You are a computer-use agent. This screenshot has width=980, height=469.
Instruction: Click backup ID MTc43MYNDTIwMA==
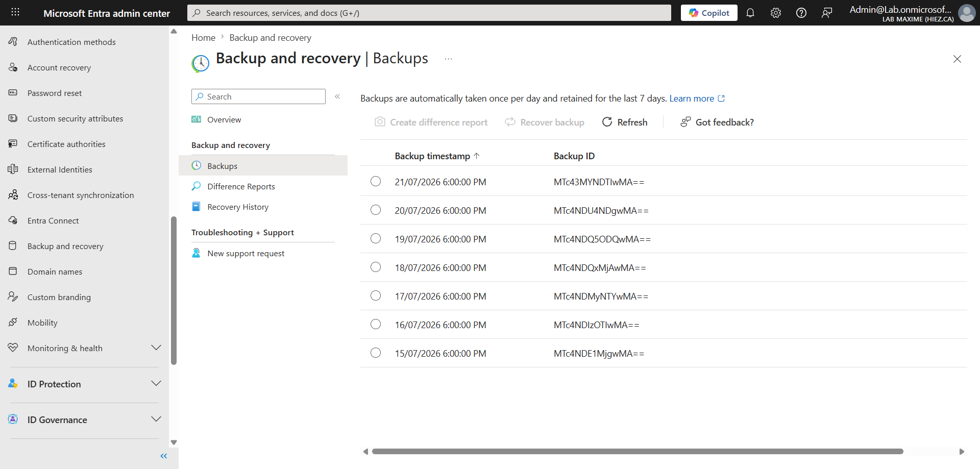(599, 182)
